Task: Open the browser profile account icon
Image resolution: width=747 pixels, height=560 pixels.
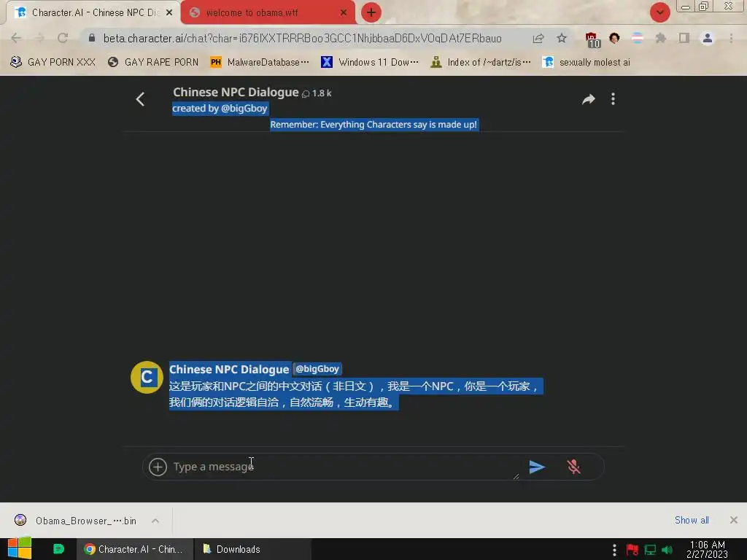Action: [708, 38]
